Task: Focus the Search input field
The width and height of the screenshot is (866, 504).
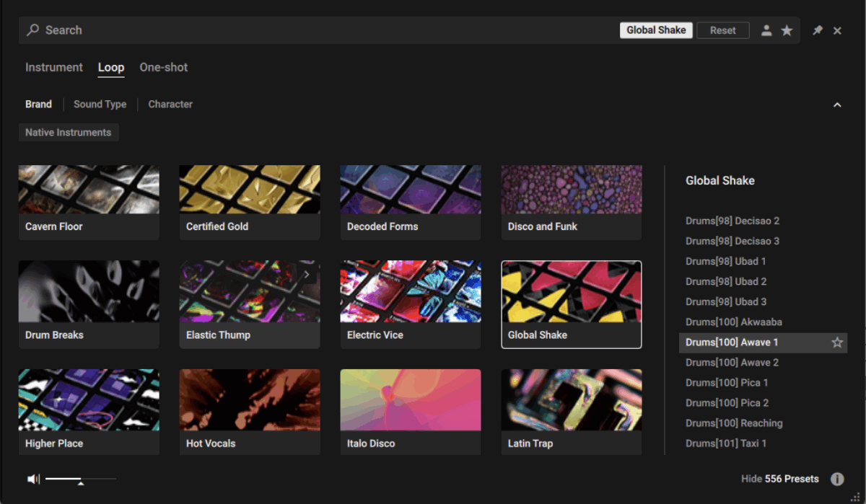Action: point(318,30)
